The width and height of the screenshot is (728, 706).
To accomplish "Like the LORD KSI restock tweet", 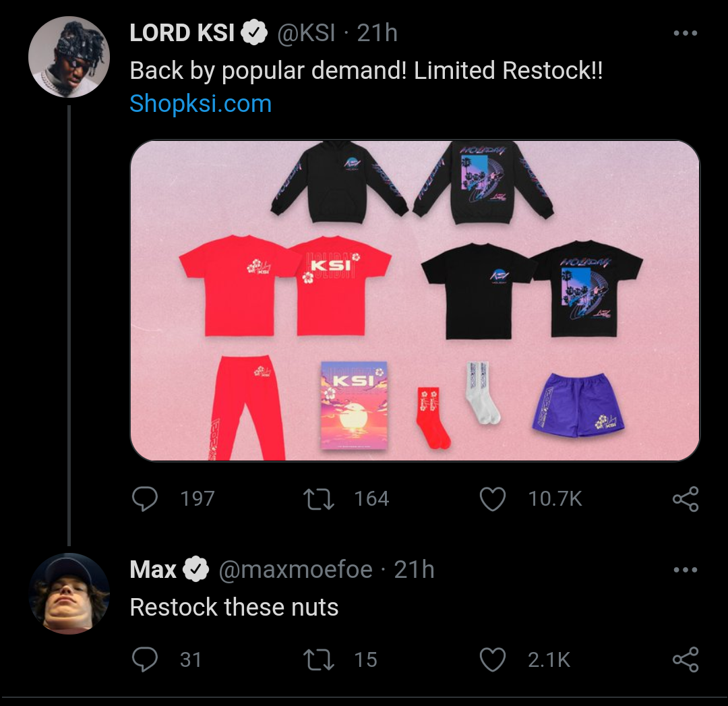I will pos(492,499).
